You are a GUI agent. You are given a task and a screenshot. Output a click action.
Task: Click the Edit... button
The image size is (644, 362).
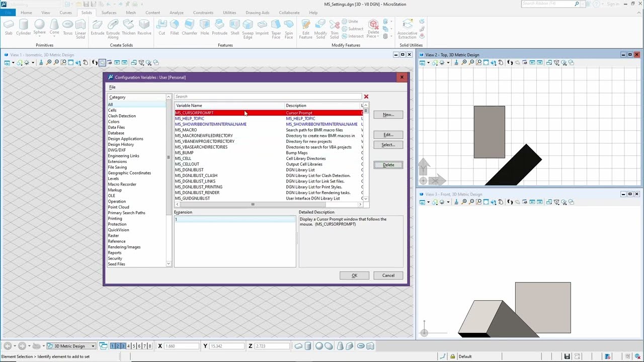pos(388,135)
